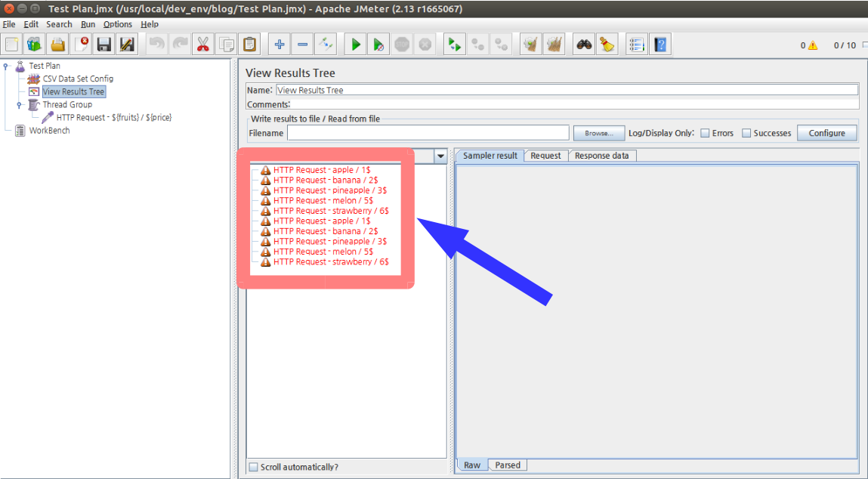
Task: Open Search with binoculars icon
Action: pyautogui.click(x=584, y=45)
